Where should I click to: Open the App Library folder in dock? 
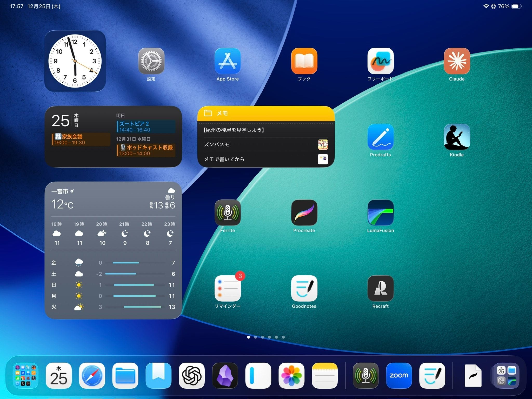point(25,376)
